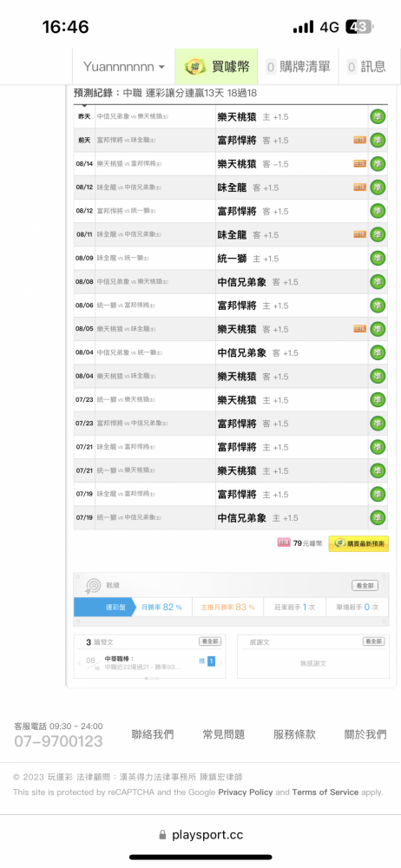This screenshot has height=868, width=401.
Task: Click the orange 主推 tag on 08/05 row
Action: [360, 329]
